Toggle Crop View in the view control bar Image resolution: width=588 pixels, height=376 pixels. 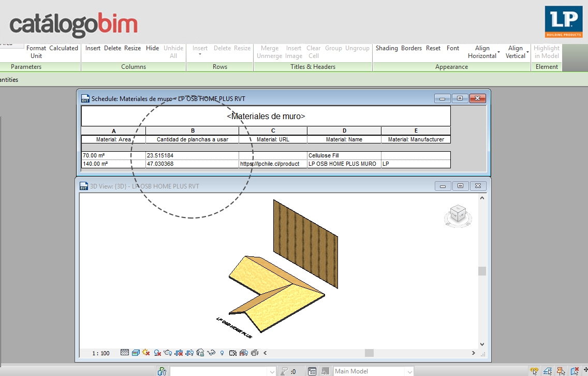tap(179, 353)
